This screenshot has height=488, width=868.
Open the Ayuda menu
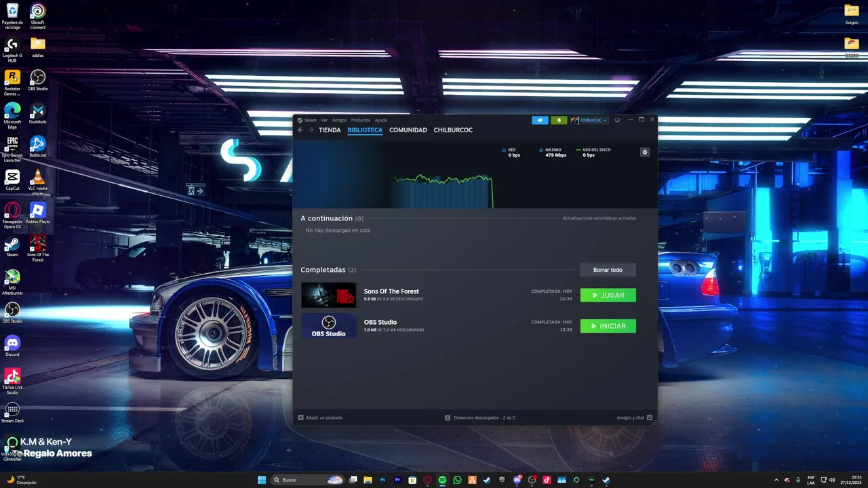[381, 120]
